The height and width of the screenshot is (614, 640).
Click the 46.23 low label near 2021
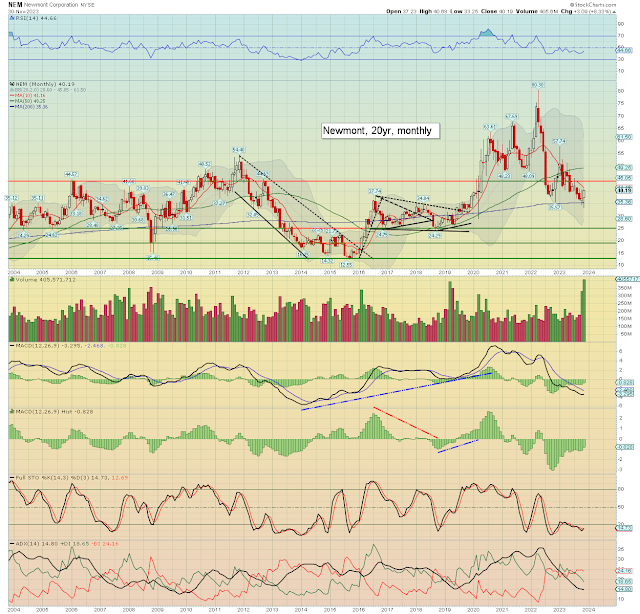click(x=504, y=176)
